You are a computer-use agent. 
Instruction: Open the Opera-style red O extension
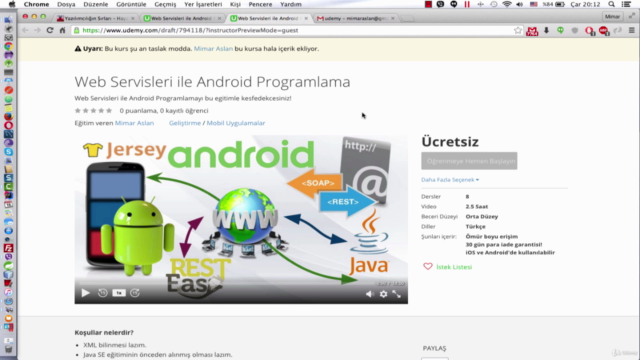pos(589,31)
